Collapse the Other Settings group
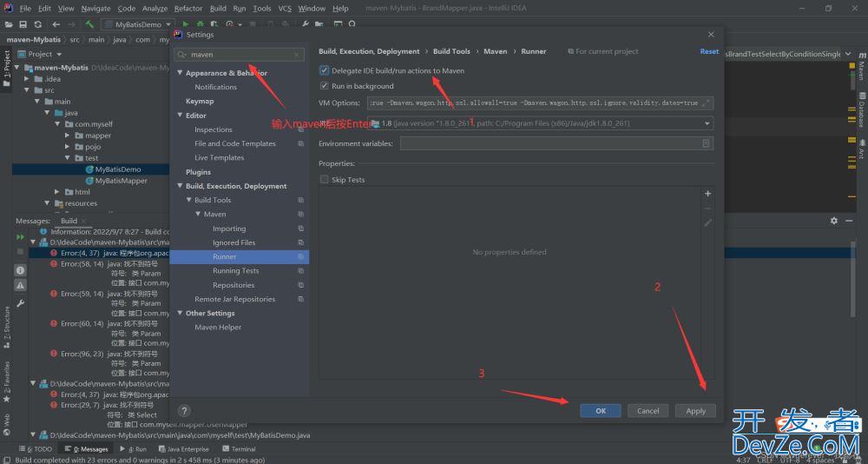The width and height of the screenshot is (868, 464). coord(180,313)
